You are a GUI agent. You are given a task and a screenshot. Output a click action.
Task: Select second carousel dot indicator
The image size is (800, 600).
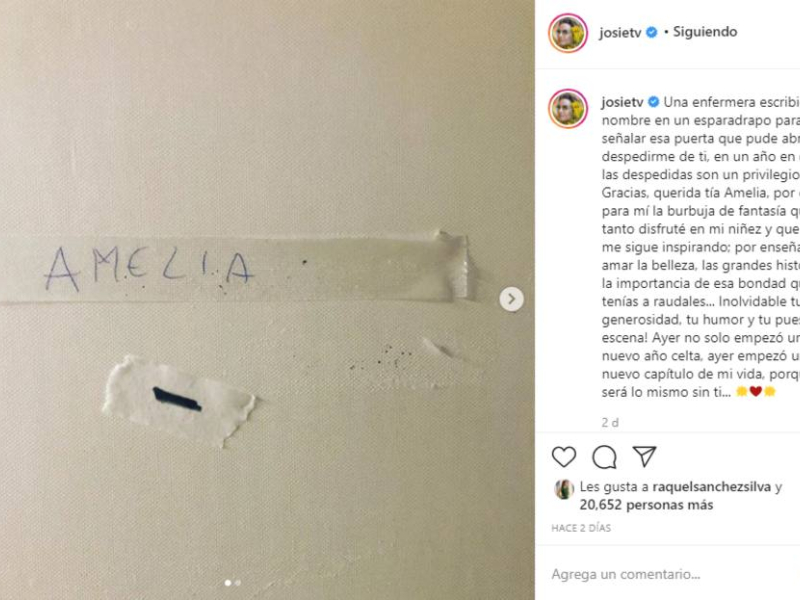tap(238, 582)
